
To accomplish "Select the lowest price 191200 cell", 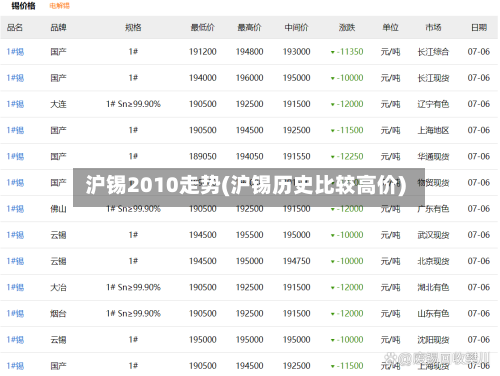I will pos(203,52).
